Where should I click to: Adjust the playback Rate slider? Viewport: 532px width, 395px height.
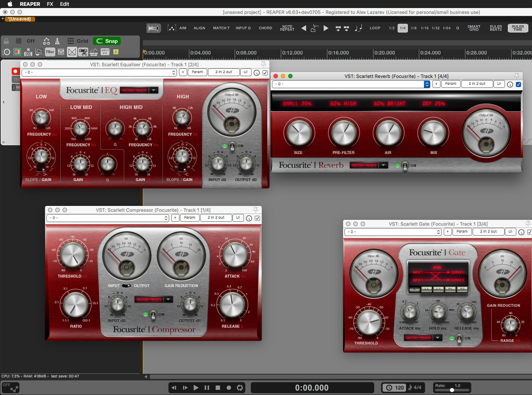pos(452,390)
